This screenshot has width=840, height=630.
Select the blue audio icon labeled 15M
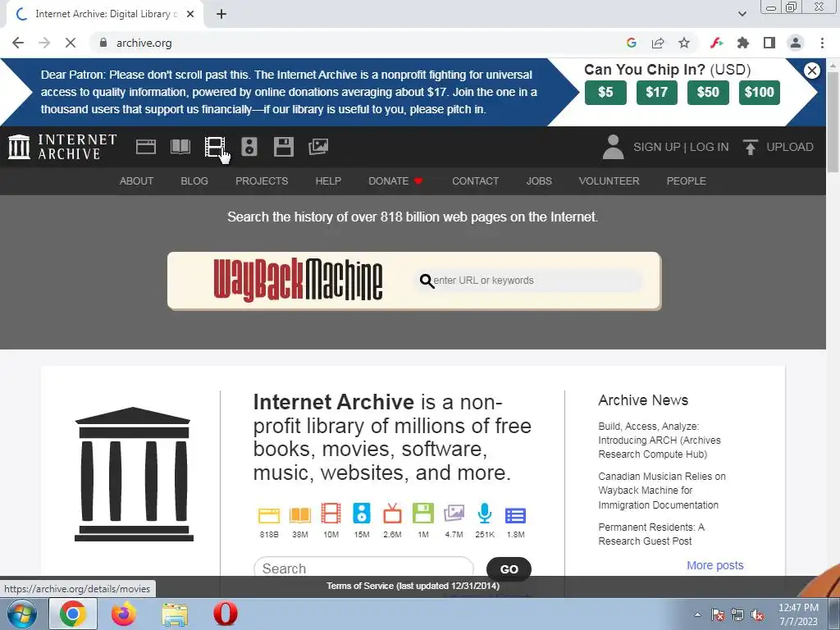[x=362, y=514]
